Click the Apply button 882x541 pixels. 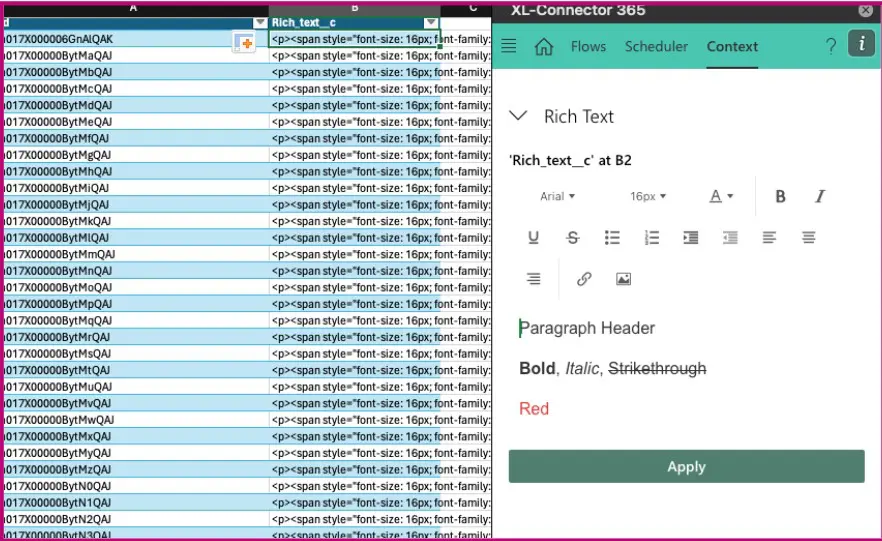pos(686,467)
